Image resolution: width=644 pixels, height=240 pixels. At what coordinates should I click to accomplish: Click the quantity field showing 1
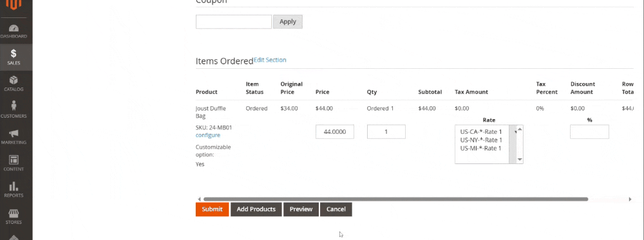(386, 132)
